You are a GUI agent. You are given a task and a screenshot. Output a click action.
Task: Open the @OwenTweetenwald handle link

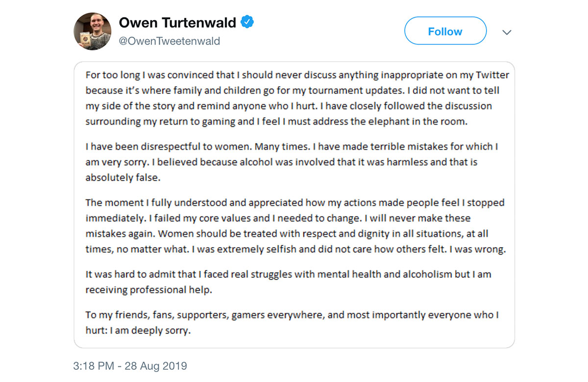click(170, 41)
